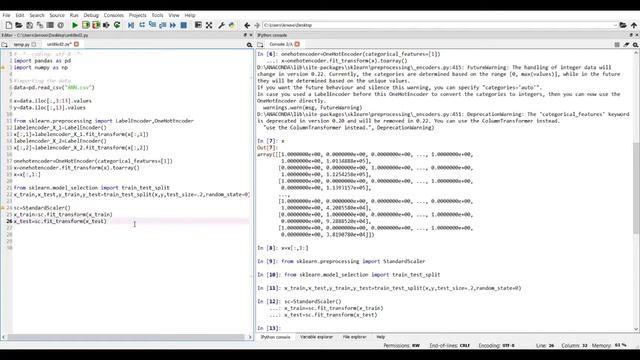Close the untitled2.py tab
The height and width of the screenshot is (360, 640).
coord(76,44)
